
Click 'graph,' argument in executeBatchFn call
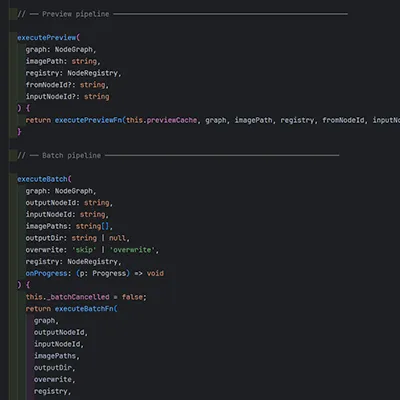pyautogui.click(x=46, y=321)
